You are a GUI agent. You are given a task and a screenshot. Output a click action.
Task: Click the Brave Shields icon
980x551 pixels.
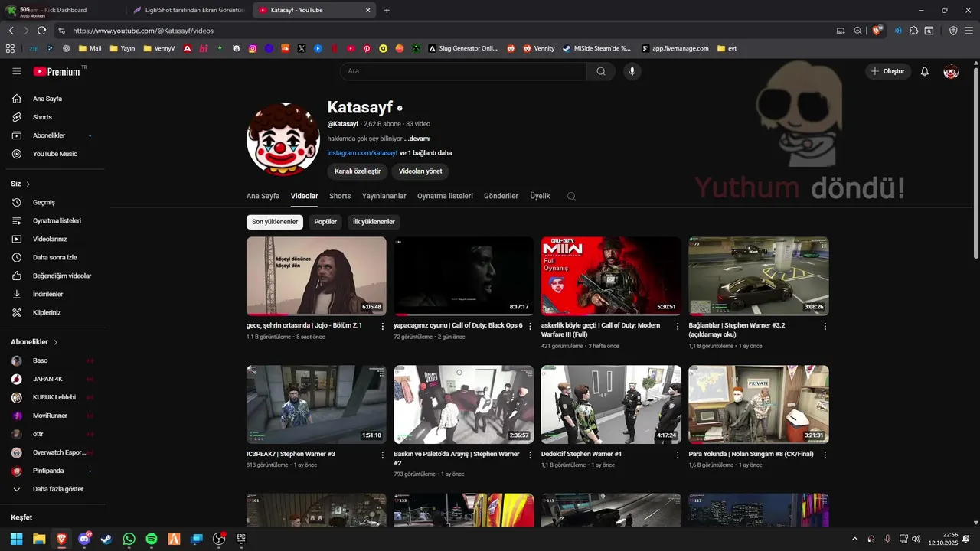877,31
